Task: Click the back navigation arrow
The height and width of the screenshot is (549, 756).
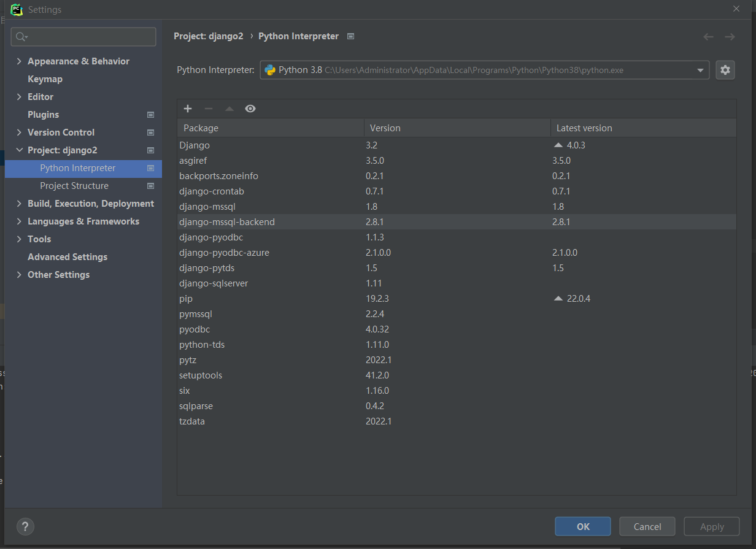Action: [x=708, y=37]
